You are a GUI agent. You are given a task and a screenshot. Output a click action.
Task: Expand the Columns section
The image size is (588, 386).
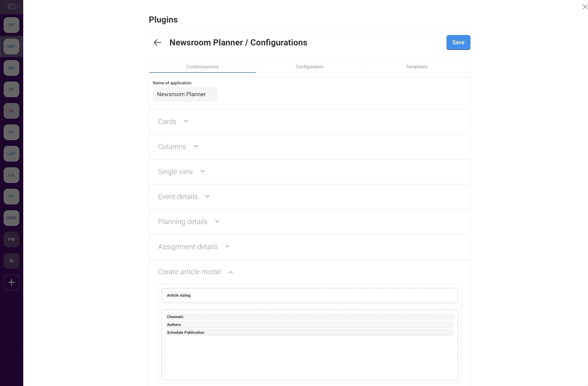coord(178,147)
